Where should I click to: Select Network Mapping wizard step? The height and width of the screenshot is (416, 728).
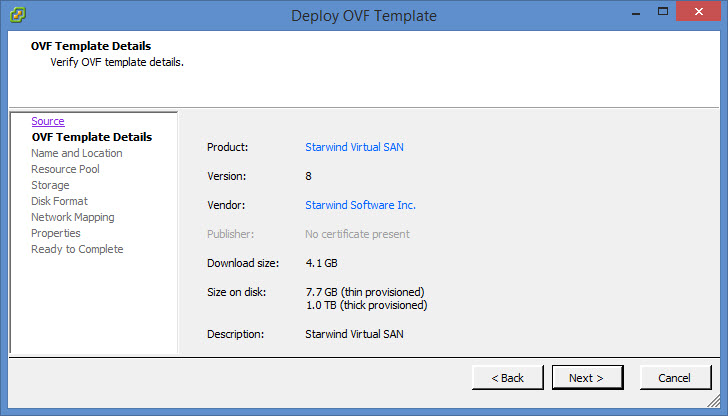[x=73, y=217]
